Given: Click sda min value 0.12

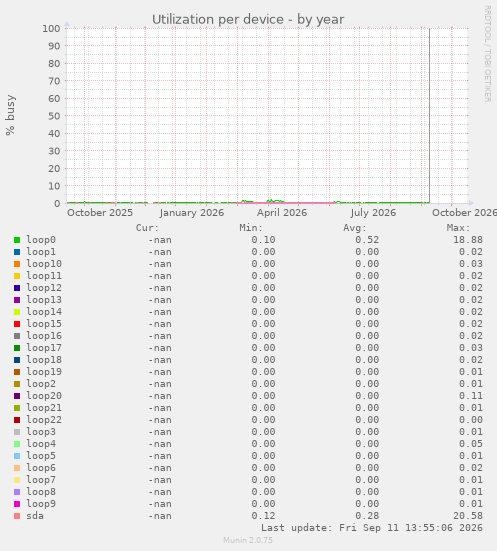Looking at the screenshot, I should pyautogui.click(x=263, y=516).
